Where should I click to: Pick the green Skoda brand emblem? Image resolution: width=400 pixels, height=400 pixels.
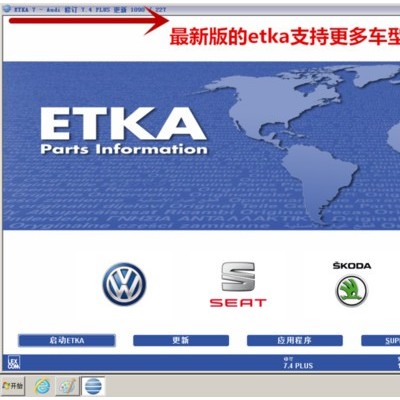pos(351,291)
